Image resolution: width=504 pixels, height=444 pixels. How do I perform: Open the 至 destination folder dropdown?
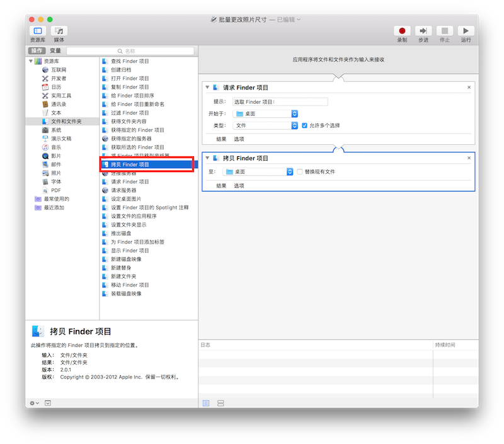click(x=258, y=172)
